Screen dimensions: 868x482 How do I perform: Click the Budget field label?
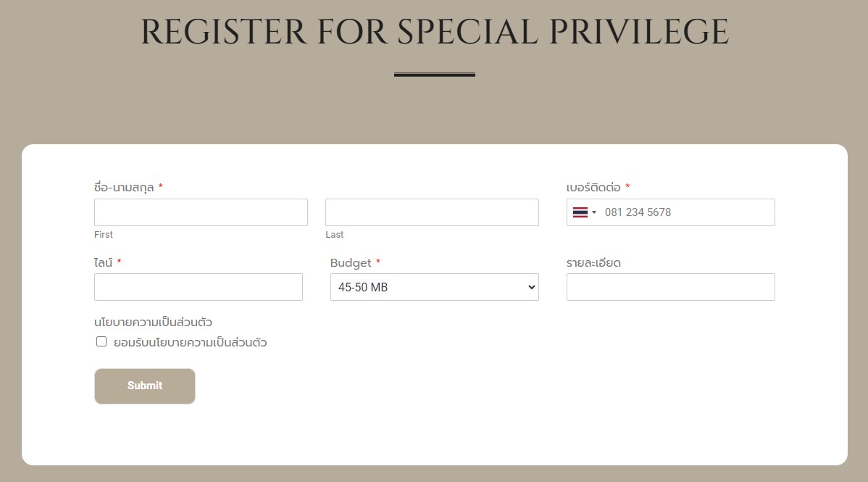click(351, 262)
